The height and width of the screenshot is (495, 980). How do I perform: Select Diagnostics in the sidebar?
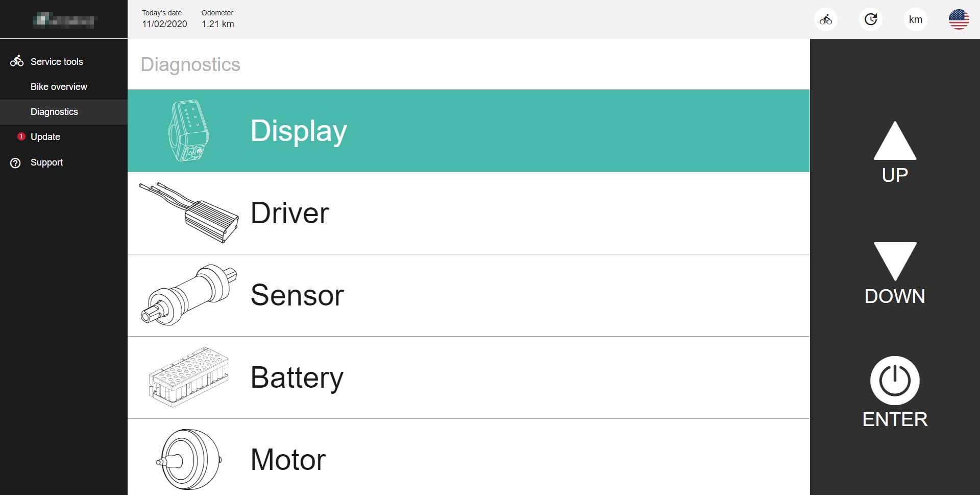click(54, 112)
